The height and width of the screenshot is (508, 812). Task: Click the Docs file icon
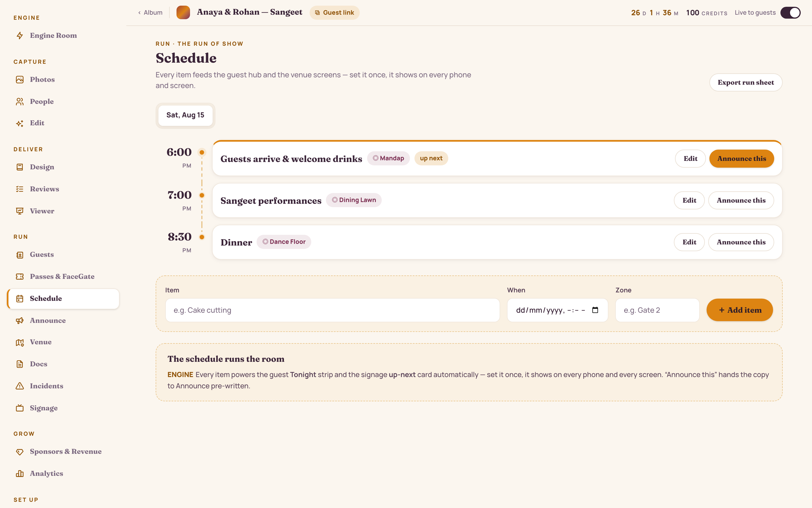[x=20, y=364]
